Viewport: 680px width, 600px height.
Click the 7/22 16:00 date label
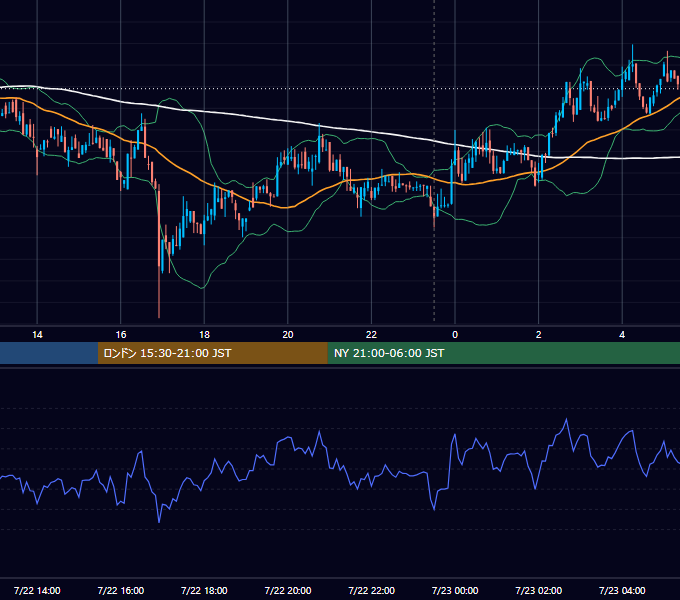[x=121, y=590]
